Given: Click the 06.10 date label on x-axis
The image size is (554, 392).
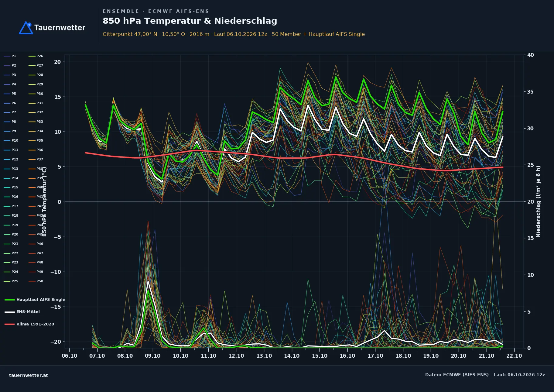Looking at the screenshot, I should tap(69, 356).
